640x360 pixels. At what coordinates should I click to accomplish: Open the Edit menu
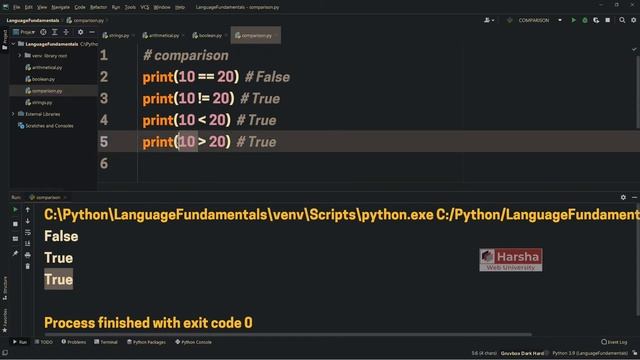tap(29, 7)
